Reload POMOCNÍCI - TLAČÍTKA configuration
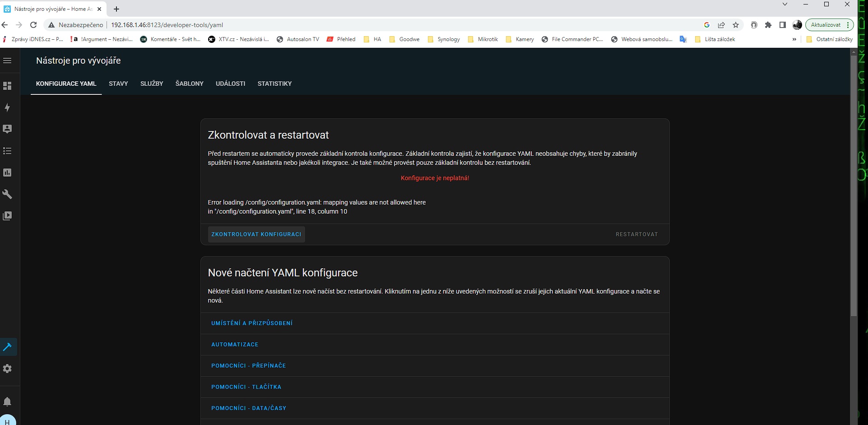Viewport: 868px width, 425px height. 246,387
